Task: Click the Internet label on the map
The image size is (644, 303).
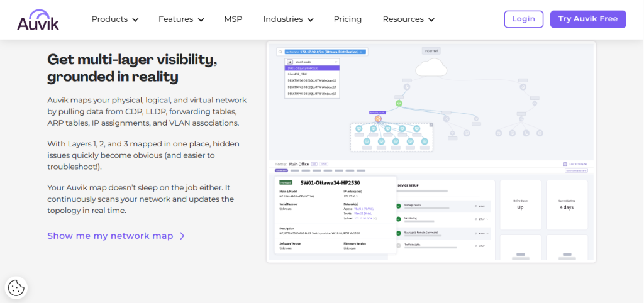Action: (x=431, y=51)
